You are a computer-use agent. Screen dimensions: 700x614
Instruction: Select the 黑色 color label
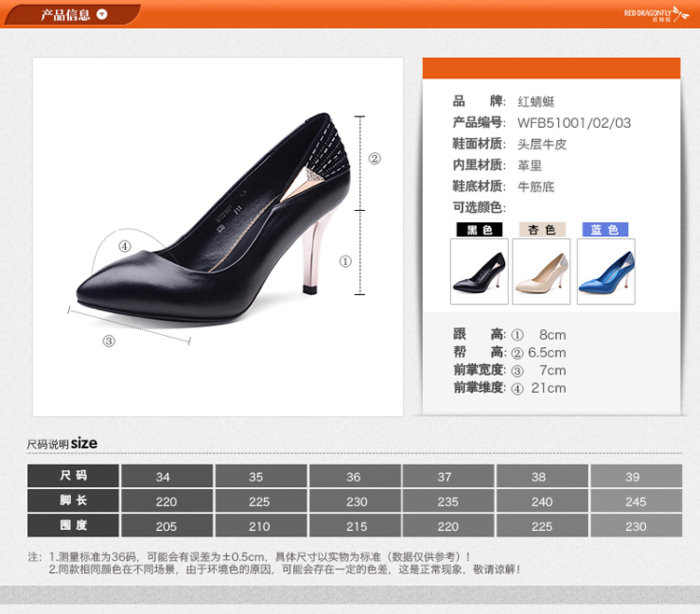coord(479,230)
